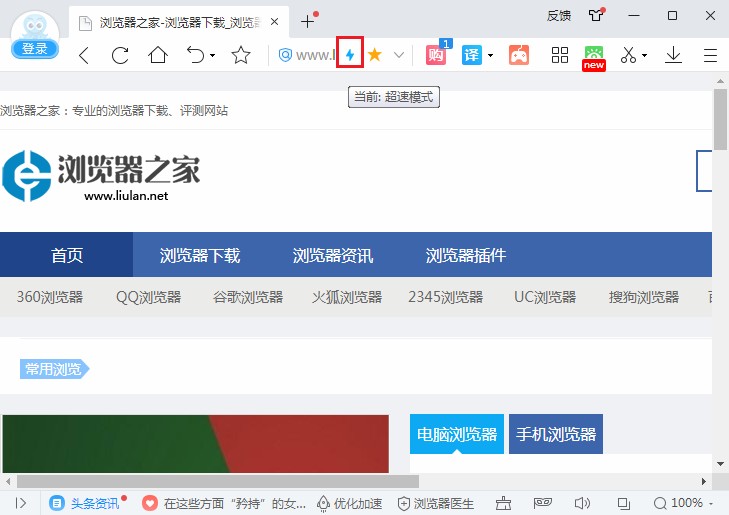Click the 搜狗浏览器 link
This screenshot has height=515, width=729.
click(x=644, y=297)
